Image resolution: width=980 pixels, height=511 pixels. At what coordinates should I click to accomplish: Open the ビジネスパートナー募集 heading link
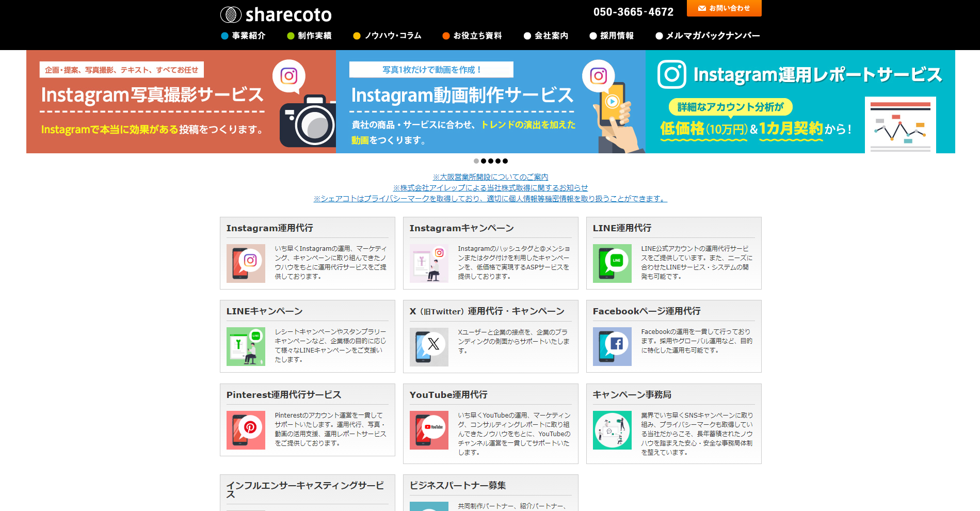coord(458,486)
